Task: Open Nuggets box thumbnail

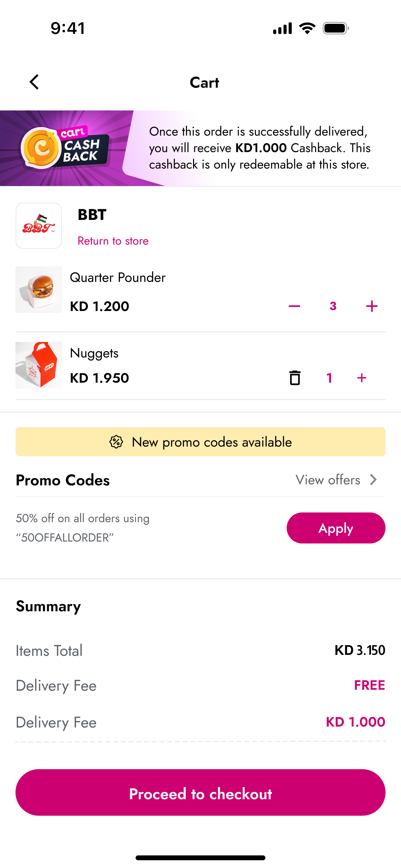Action: (39, 365)
